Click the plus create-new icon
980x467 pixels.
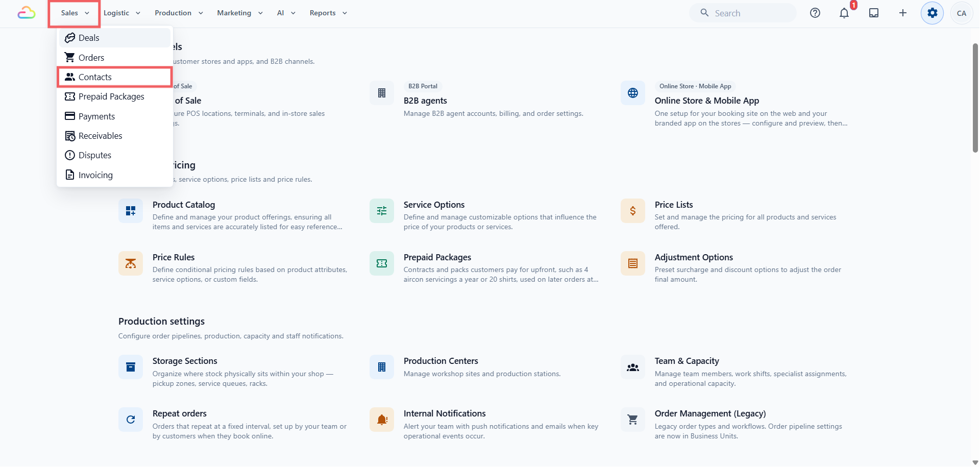[903, 13]
